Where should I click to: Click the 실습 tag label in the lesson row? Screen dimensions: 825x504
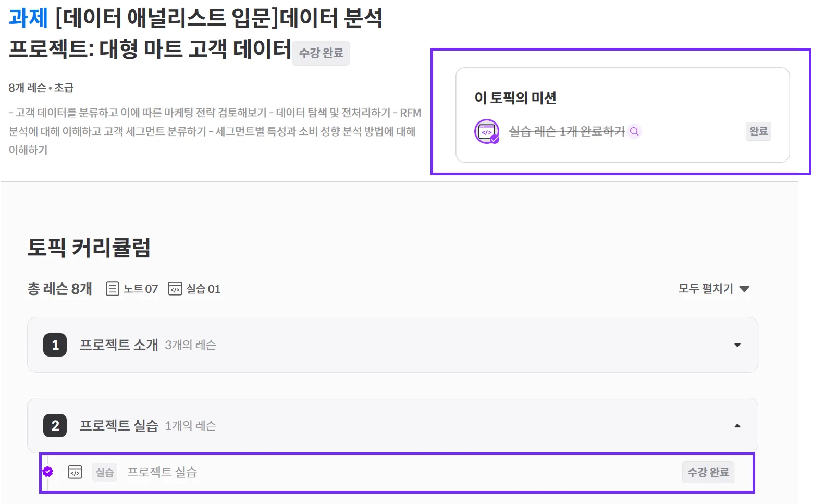pyautogui.click(x=105, y=472)
